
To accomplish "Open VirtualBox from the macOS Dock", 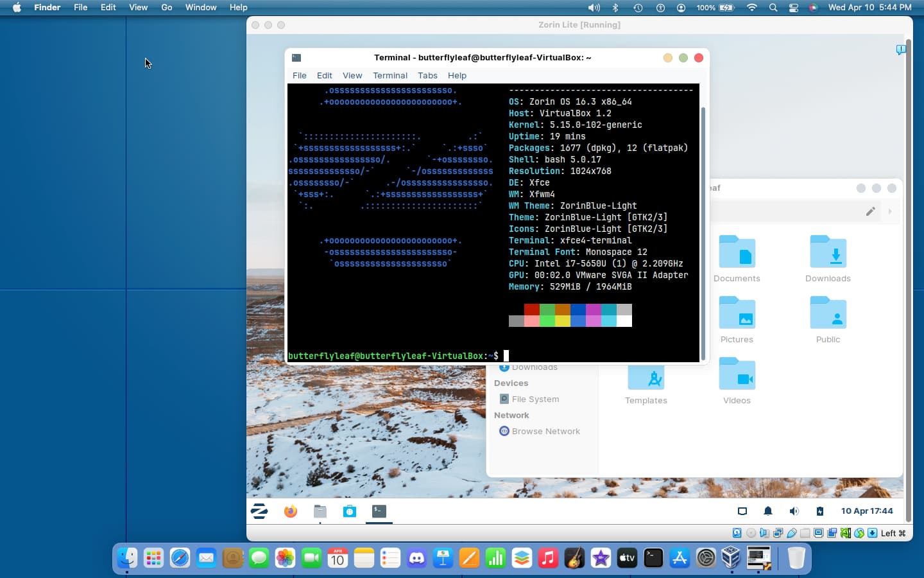I will click(x=732, y=558).
